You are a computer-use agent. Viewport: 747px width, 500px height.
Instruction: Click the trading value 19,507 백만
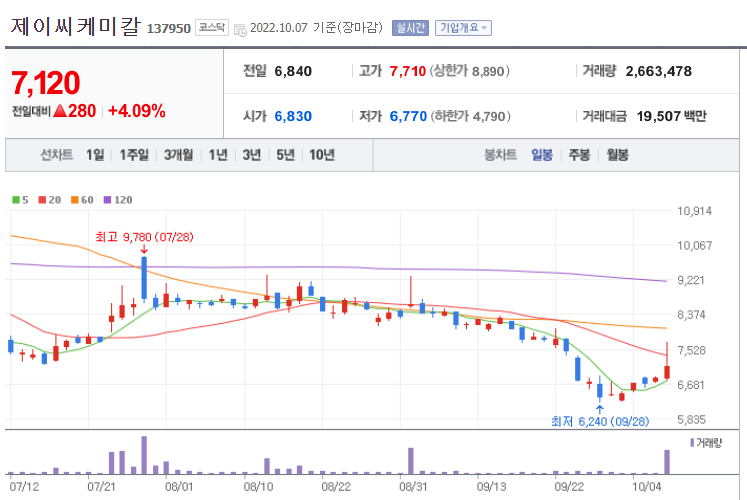(x=672, y=116)
